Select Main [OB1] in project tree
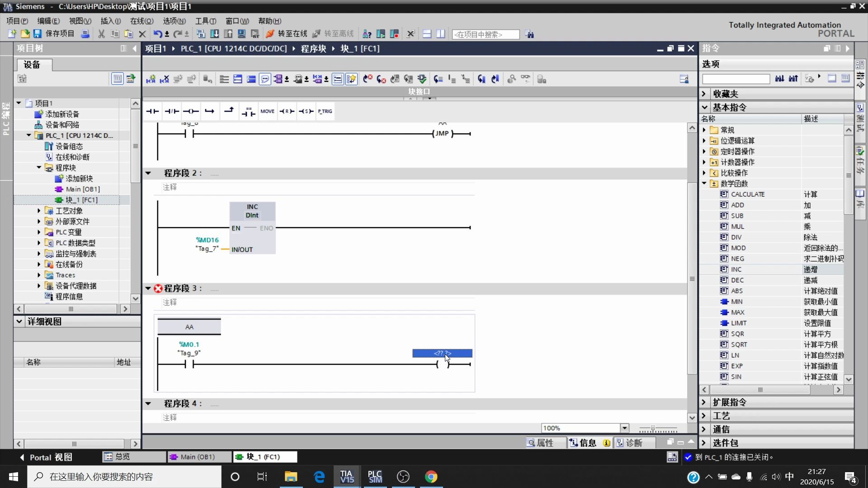This screenshot has height=488, width=868. tap(82, 189)
